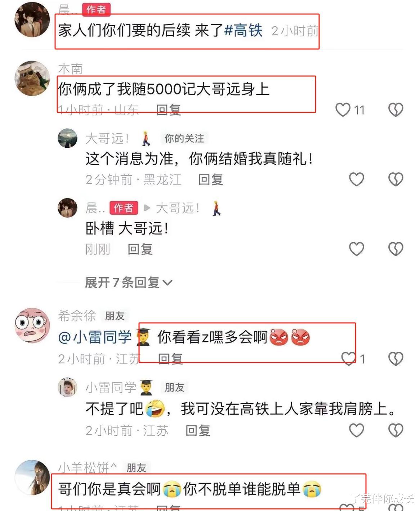Reply to 大哥远's comment from 黑龙江

coord(211,179)
